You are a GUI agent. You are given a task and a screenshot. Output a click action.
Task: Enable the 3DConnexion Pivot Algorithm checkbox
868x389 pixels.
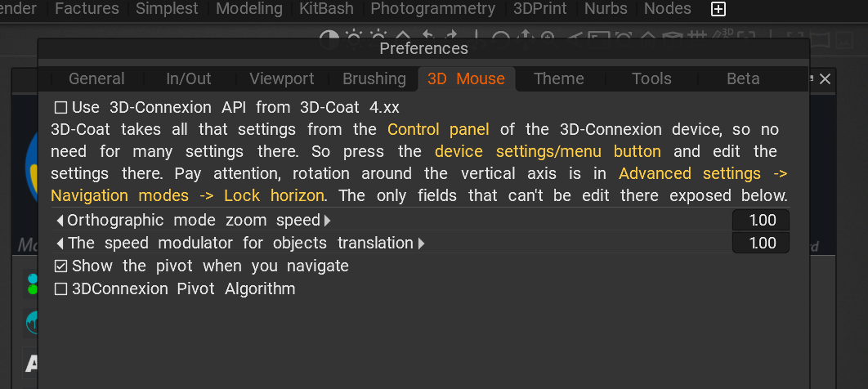(x=60, y=289)
